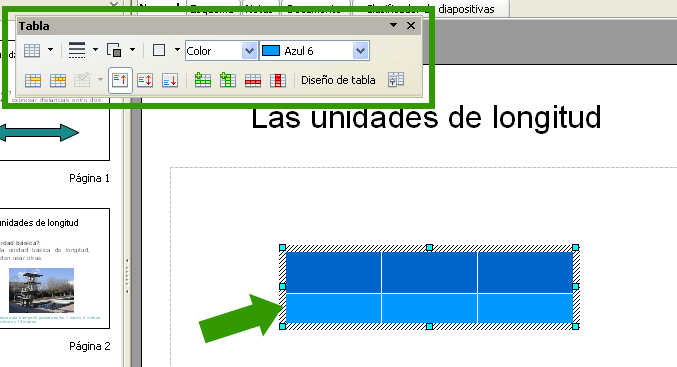The image size is (677, 367).
Task: Toggle top vertical alignment
Action: coord(120,80)
